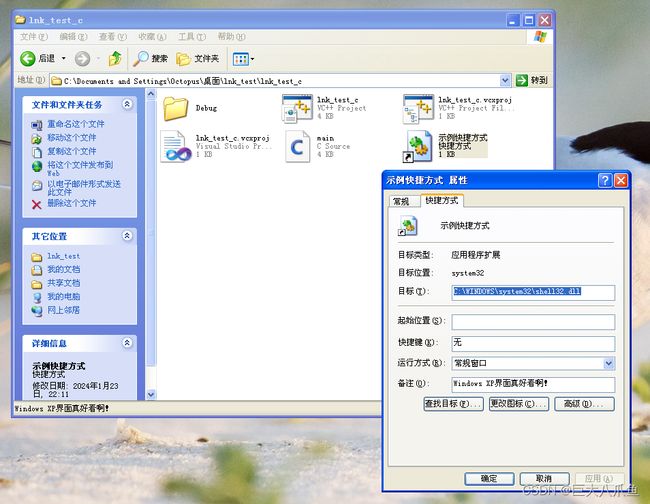650x504 pixels.
Task: Click the 快捷键(K) field showing 无
Action: click(x=533, y=343)
